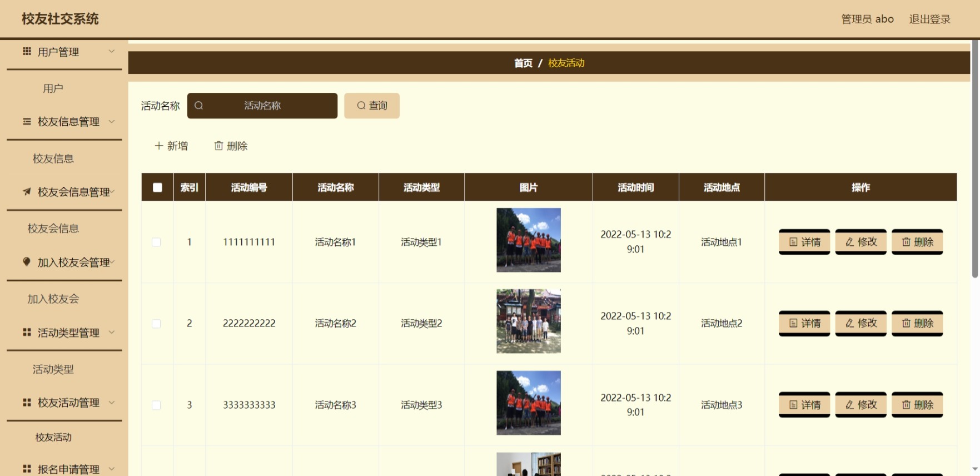The height and width of the screenshot is (476, 980).
Task: Click the 首页 breadcrumb link
Action: 523,63
